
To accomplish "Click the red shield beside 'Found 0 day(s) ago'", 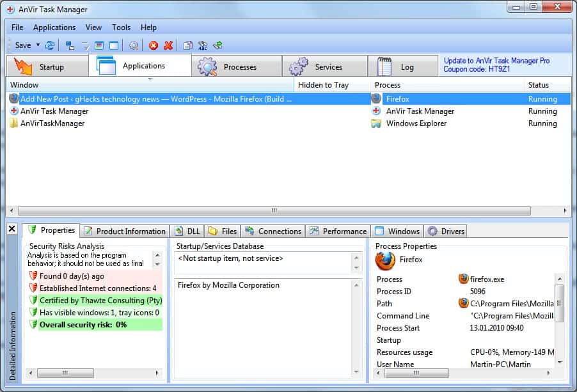I will (x=33, y=276).
